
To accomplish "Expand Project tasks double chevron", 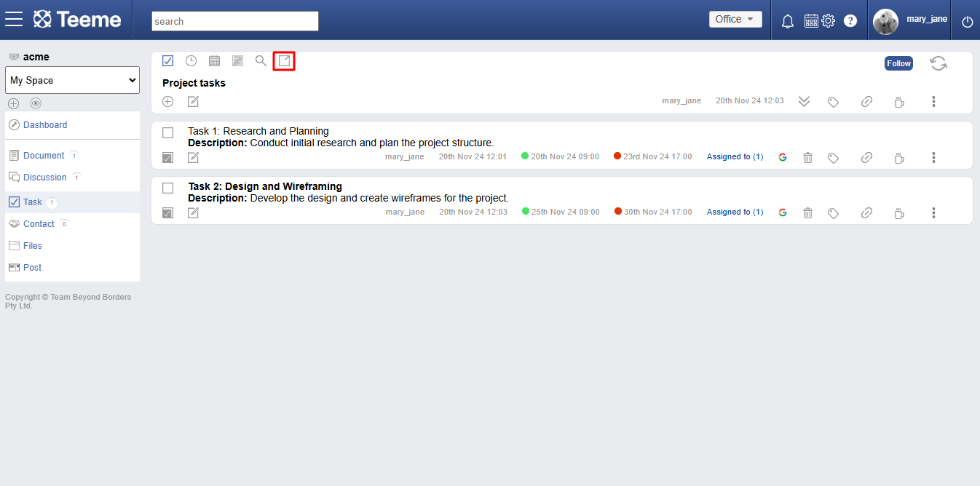I will click(804, 101).
